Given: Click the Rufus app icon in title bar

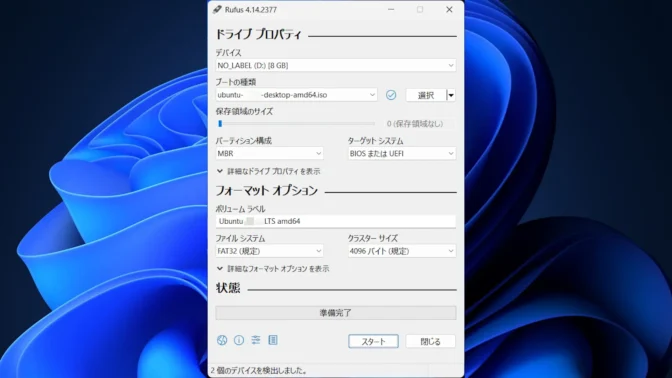Looking at the screenshot, I should [x=217, y=9].
